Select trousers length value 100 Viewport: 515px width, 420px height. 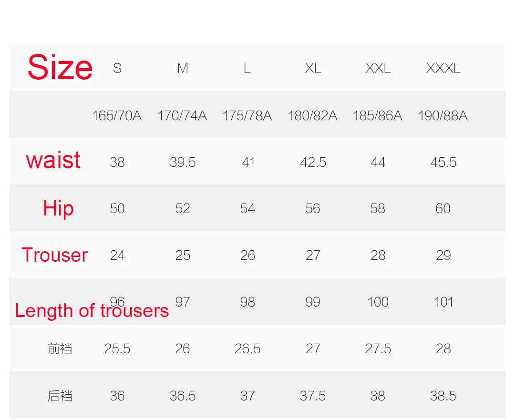(x=378, y=302)
